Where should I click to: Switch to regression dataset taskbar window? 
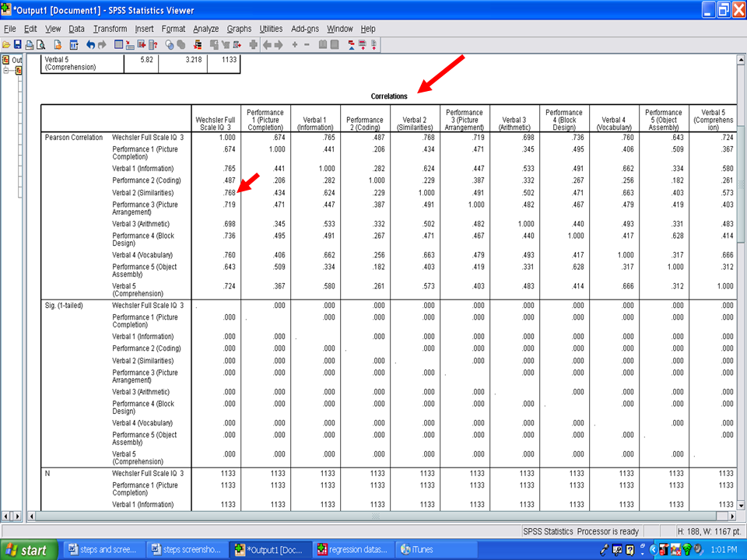click(351, 550)
